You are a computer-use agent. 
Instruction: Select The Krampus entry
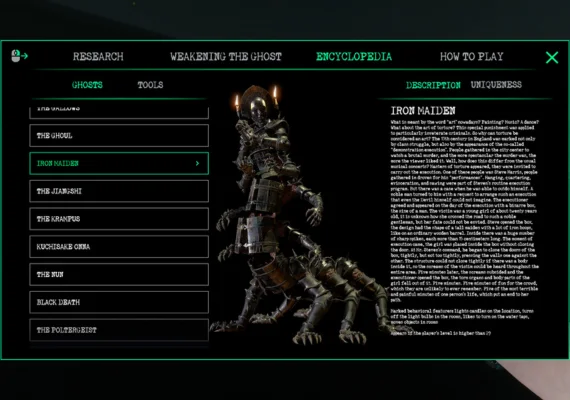point(119,219)
